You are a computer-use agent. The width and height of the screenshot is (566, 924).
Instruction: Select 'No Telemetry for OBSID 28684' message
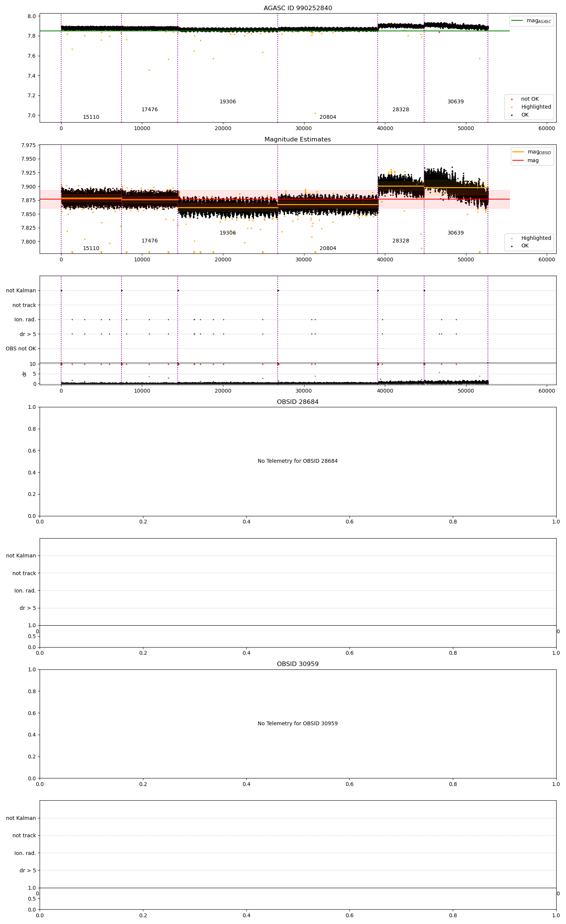tap(298, 461)
